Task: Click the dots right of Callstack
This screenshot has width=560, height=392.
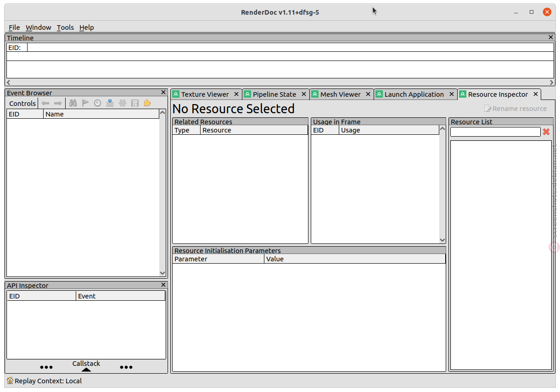Action: 126,367
